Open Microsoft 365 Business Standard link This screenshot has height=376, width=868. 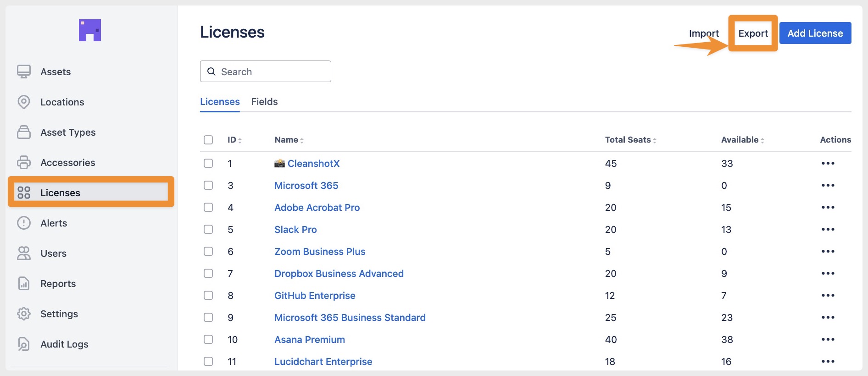[350, 317]
